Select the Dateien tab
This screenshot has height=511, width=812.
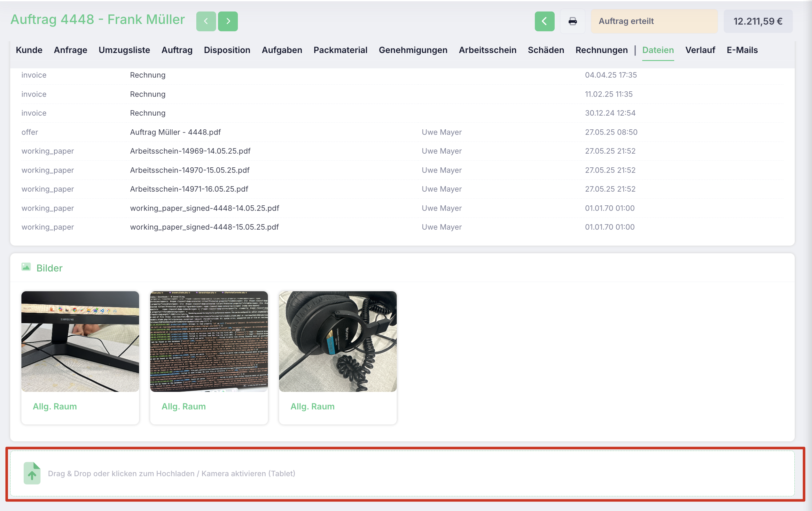click(x=658, y=50)
